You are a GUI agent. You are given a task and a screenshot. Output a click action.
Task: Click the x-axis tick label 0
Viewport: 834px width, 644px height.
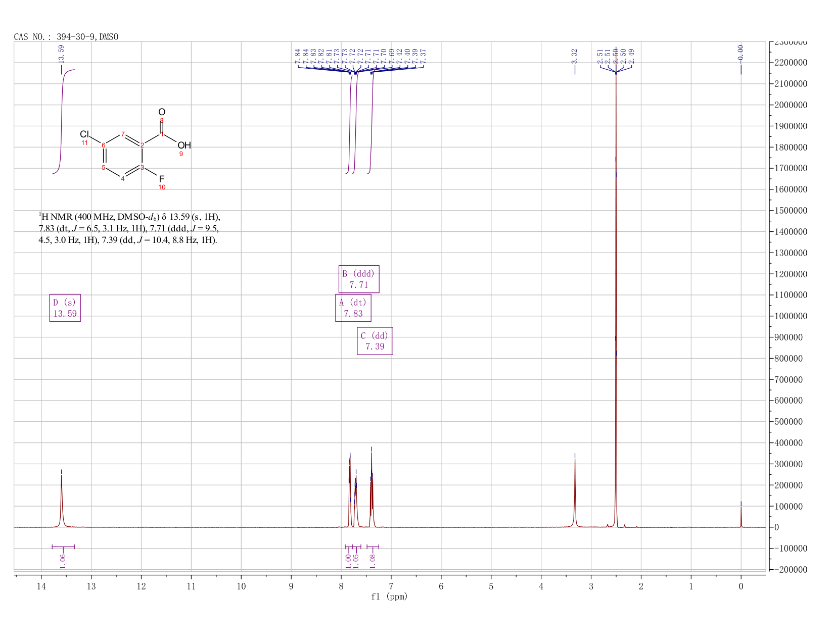[741, 586]
